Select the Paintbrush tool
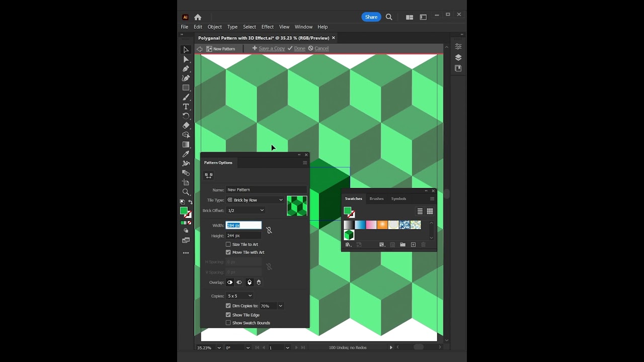The image size is (644, 362). [186, 97]
